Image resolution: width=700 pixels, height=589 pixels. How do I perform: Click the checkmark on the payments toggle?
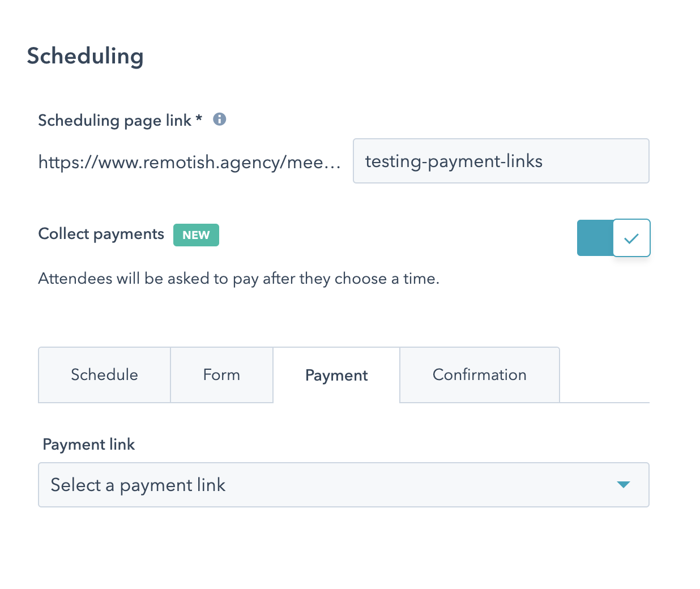tap(631, 238)
